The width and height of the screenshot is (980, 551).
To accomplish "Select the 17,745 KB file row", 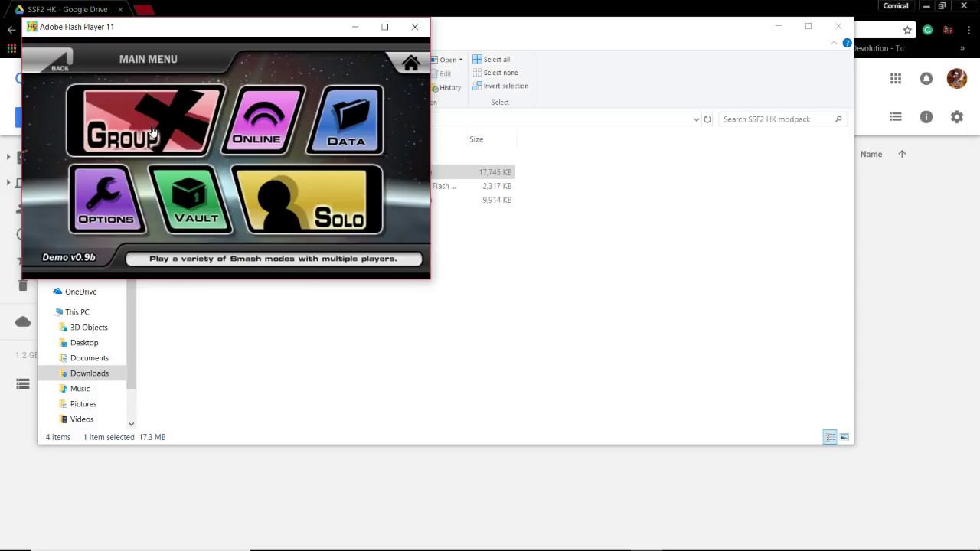I will (472, 172).
